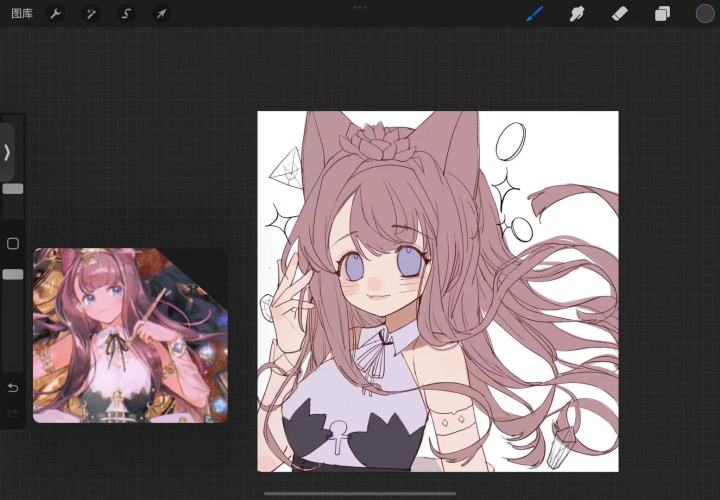The height and width of the screenshot is (500, 720).
Task: Select the Smudge tool
Action: point(577,14)
